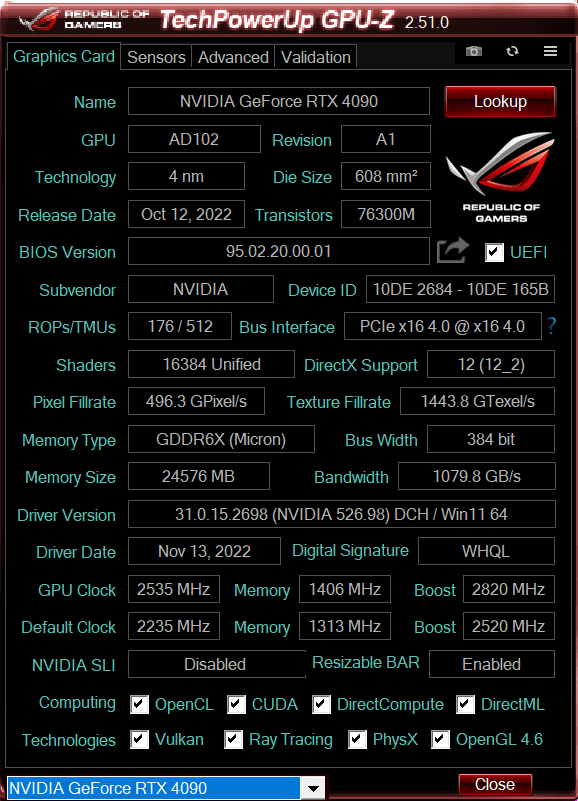Click the Republic of Gamers card logo
Viewport: 578px width, 801px height.
click(501, 176)
